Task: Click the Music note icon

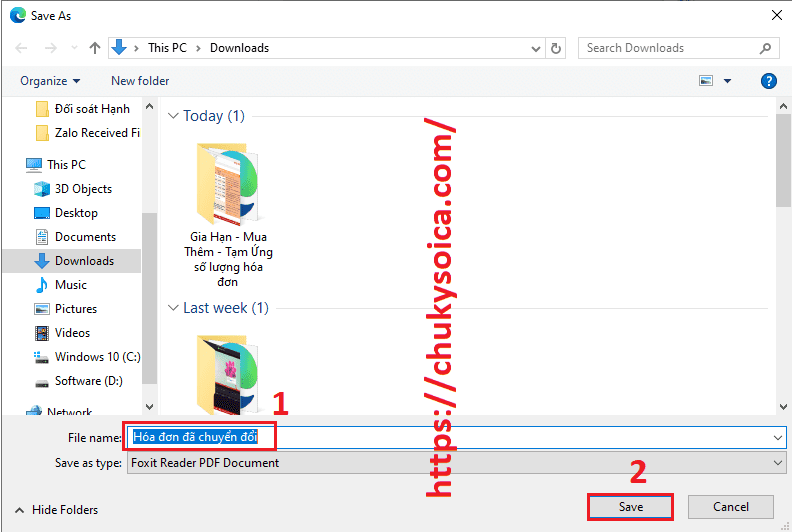Action: click(x=42, y=285)
